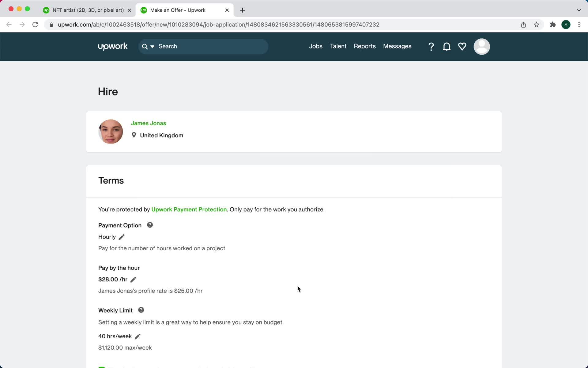Toggle the payment option to Fixed Price
This screenshot has height=368, width=588.
coord(122,236)
